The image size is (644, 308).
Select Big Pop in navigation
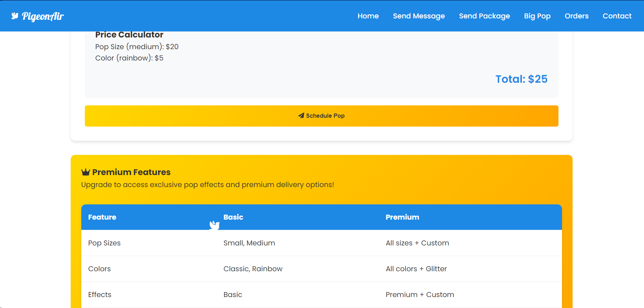tap(537, 16)
